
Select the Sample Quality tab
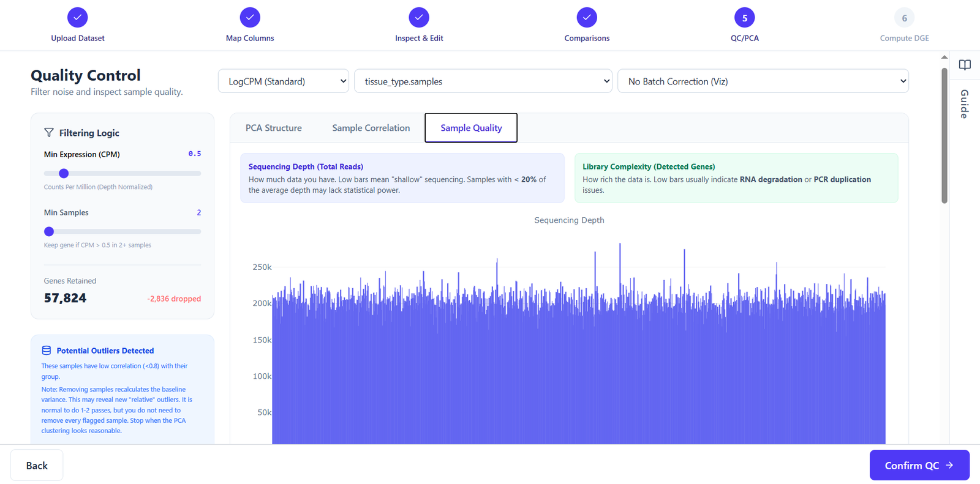471,128
